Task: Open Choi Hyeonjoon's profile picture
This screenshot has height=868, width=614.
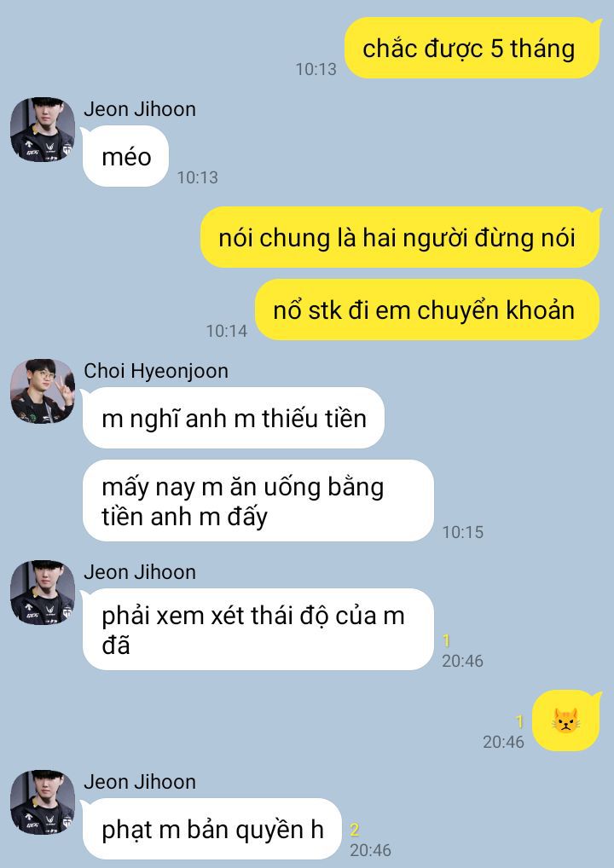Action: coord(43,391)
